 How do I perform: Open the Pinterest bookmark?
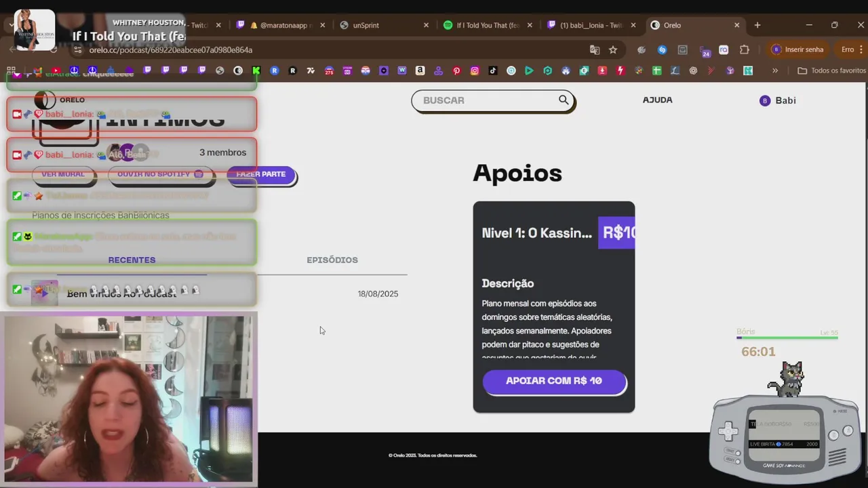coord(456,70)
